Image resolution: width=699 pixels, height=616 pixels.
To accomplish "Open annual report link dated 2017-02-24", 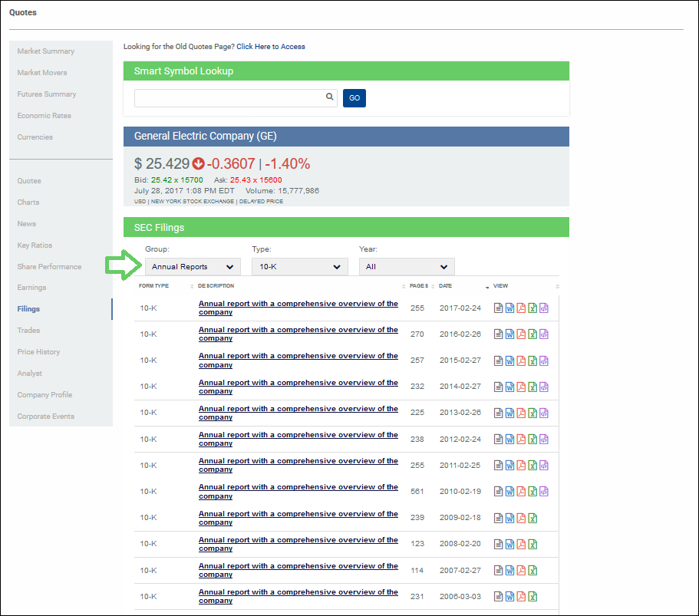I will pyautogui.click(x=298, y=308).
